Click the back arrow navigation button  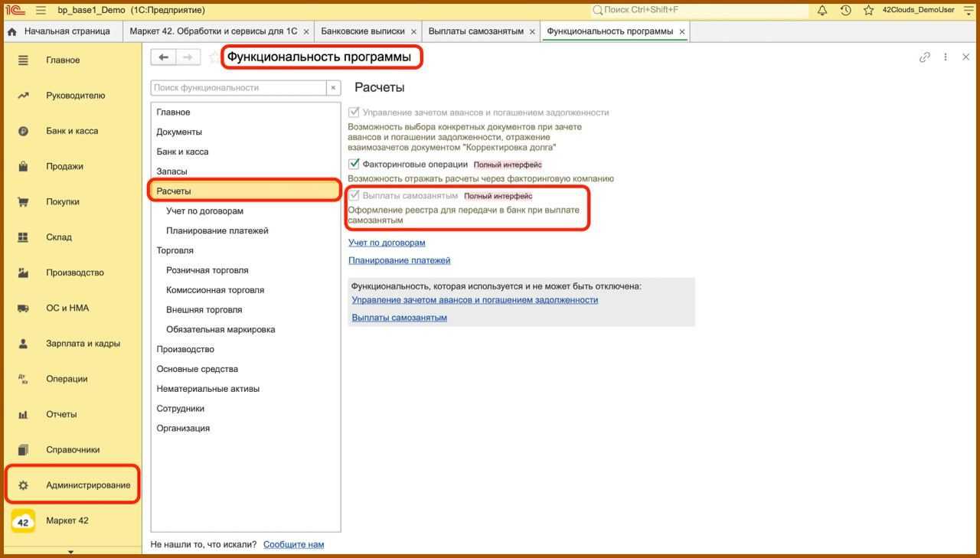(163, 57)
